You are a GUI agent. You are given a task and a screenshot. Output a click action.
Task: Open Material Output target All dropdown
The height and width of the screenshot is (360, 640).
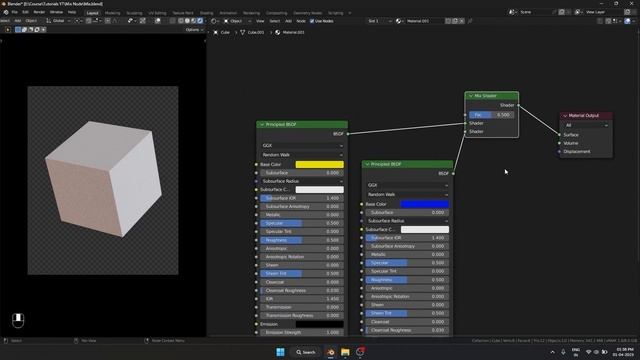point(586,125)
